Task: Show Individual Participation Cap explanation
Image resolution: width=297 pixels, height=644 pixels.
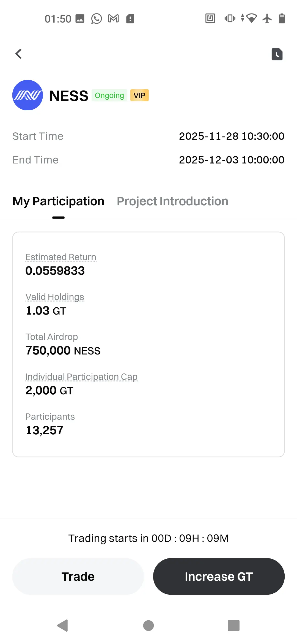Action: (81, 377)
